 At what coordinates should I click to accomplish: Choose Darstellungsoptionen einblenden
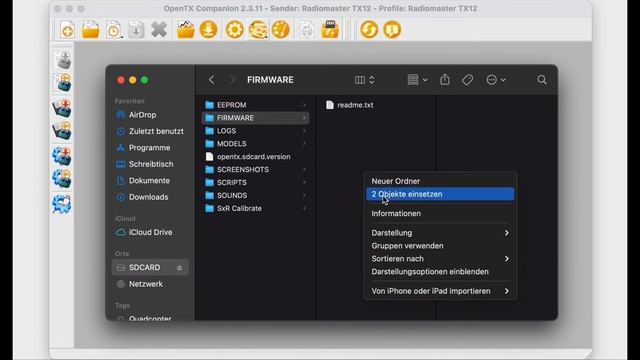(x=440, y=272)
